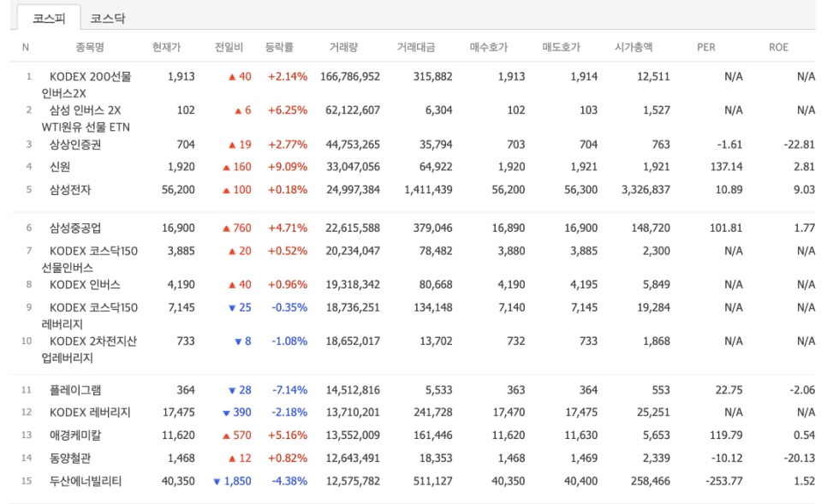Screen dimensions: 827x504
Task: Click the 종목명 column header
Action: coord(90,47)
